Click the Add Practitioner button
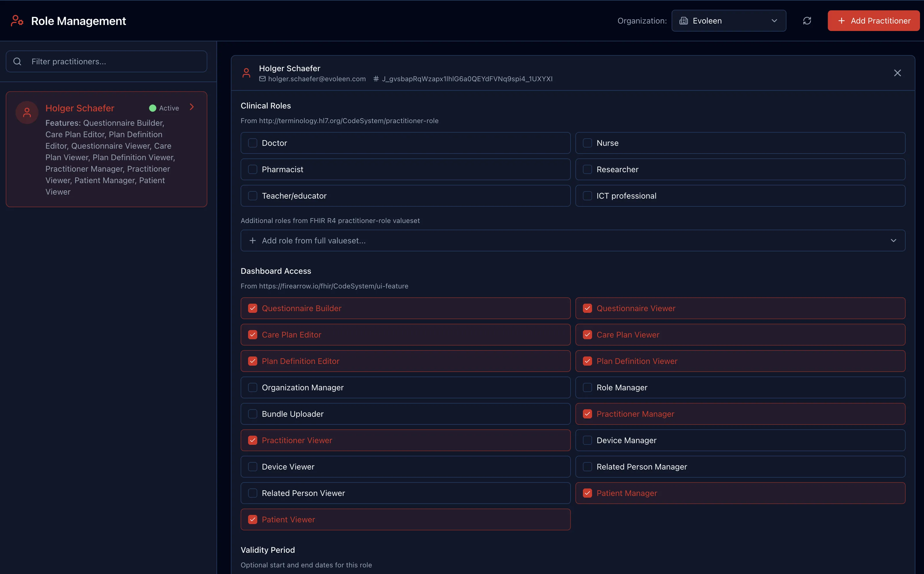The height and width of the screenshot is (574, 924). (x=873, y=21)
